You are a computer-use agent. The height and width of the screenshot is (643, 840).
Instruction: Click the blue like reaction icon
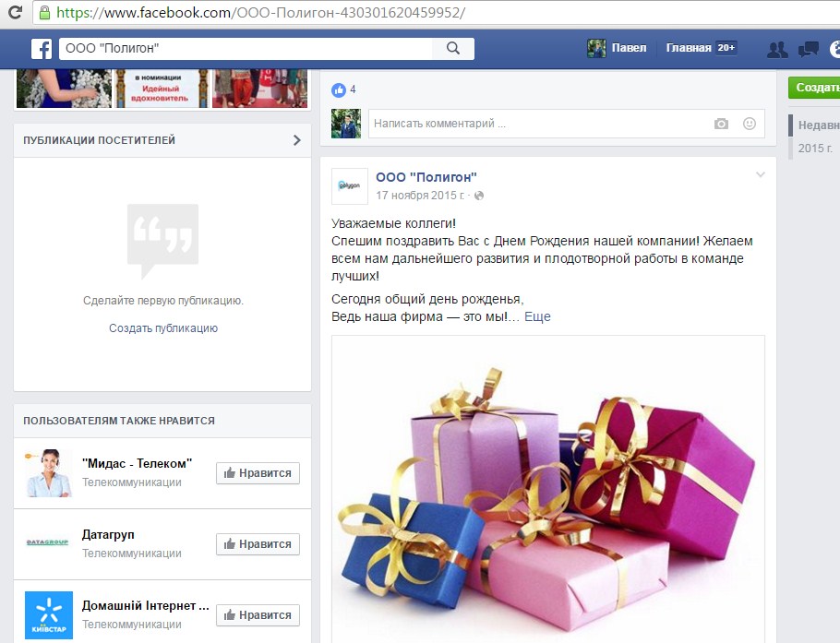point(339,89)
